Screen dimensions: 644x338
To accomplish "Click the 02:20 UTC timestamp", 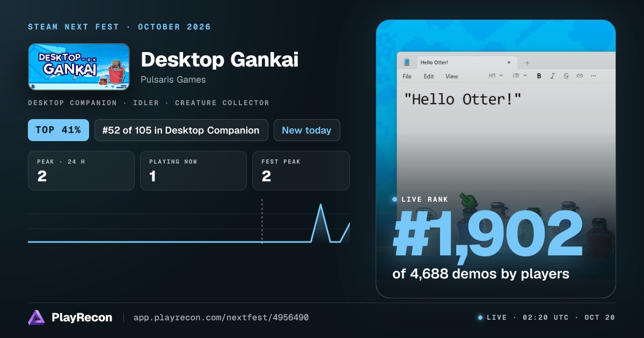I will pos(545,318).
